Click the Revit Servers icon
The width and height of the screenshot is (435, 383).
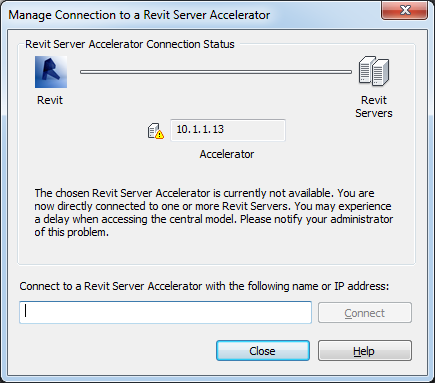tap(374, 71)
